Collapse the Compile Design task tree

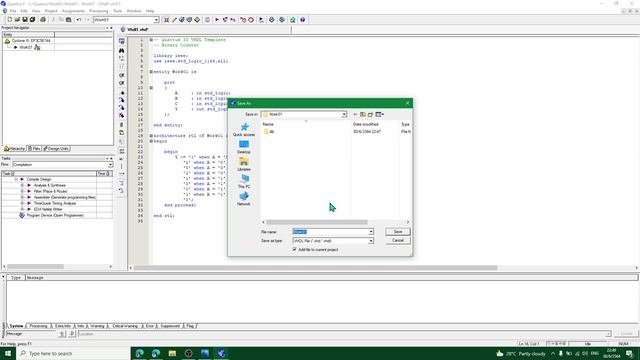point(16,179)
